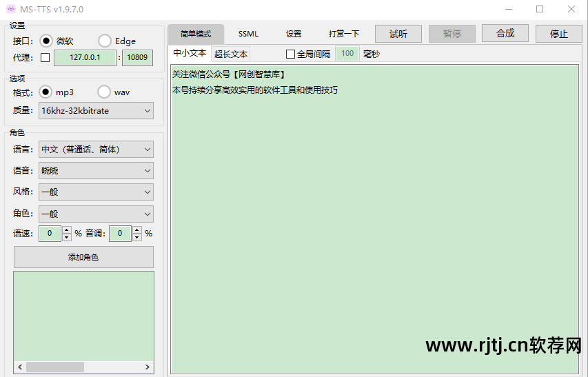The height and width of the screenshot is (377, 588).
Task: Click inside the role list box
Action: pyautogui.click(x=83, y=316)
